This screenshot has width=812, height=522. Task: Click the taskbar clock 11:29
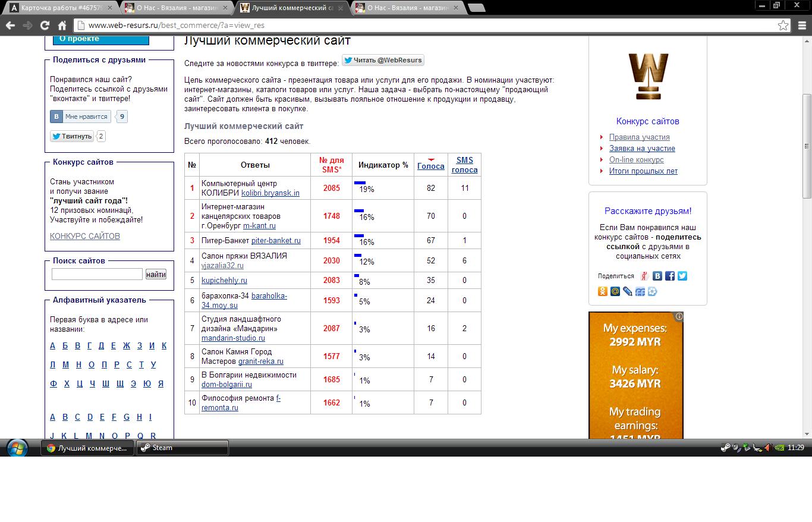click(x=796, y=448)
